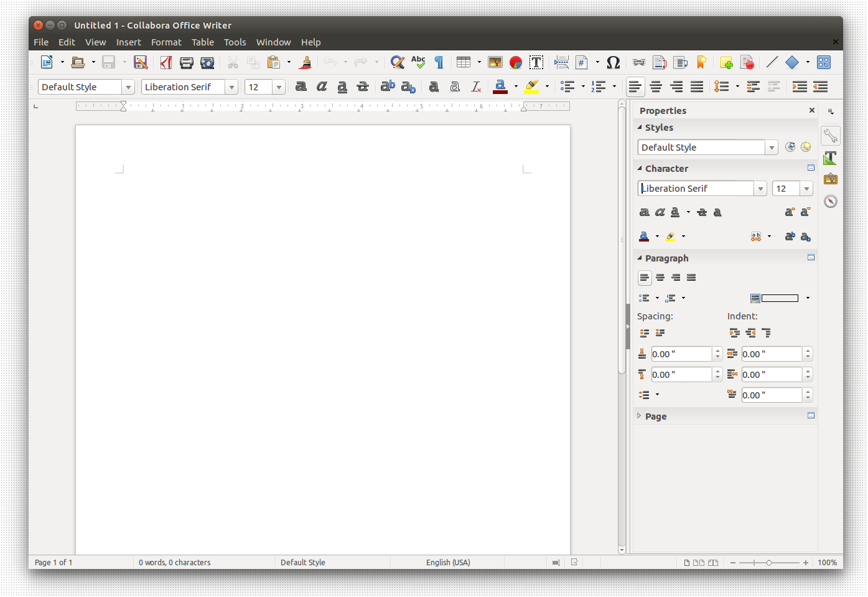Click the word count in status bar

click(x=175, y=562)
